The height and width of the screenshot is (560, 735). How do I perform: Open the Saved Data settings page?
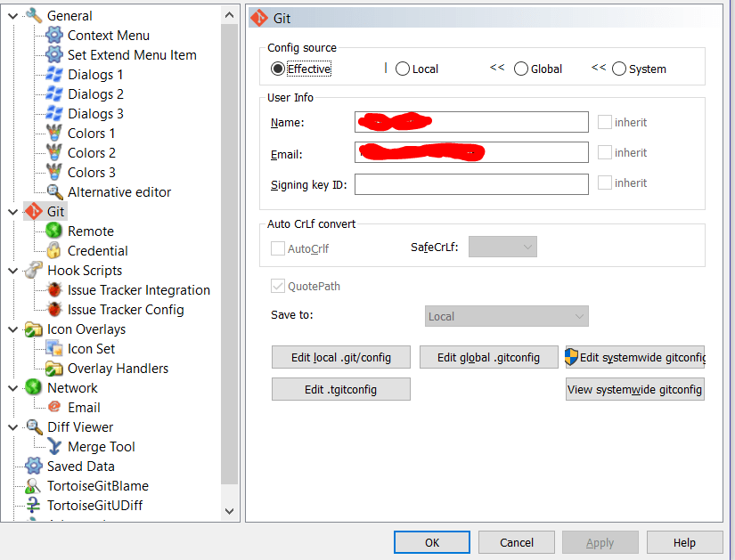pyautogui.click(x=80, y=467)
